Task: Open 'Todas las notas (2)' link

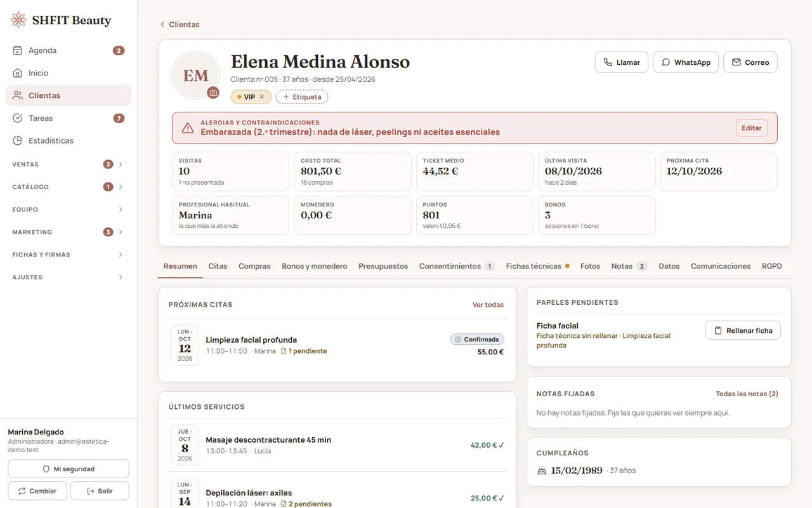Action: (747, 394)
